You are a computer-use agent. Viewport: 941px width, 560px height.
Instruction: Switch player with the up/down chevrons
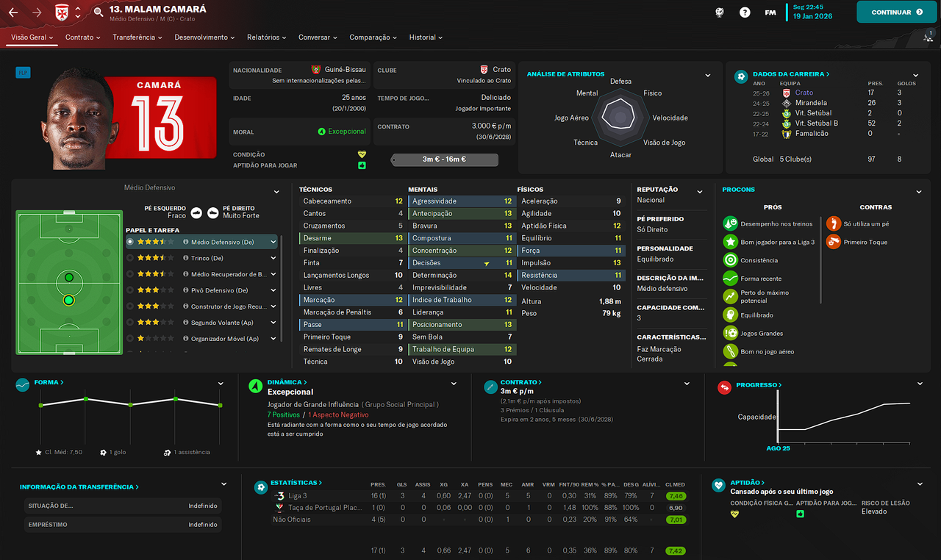point(78,12)
